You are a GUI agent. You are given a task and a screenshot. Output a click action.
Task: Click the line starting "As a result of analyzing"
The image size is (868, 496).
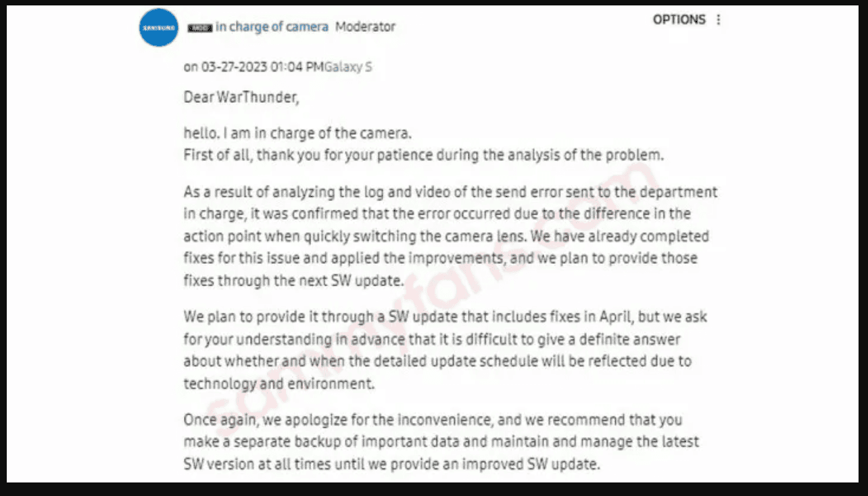point(450,192)
